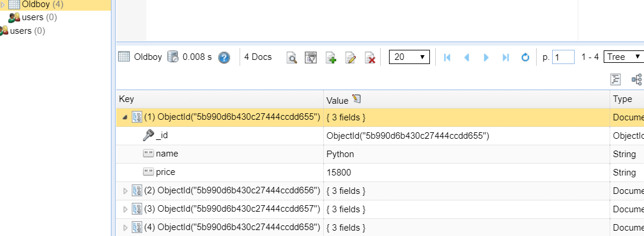Click the add document icon with green plus
Viewport: 644px width, 236px height.
(x=331, y=58)
